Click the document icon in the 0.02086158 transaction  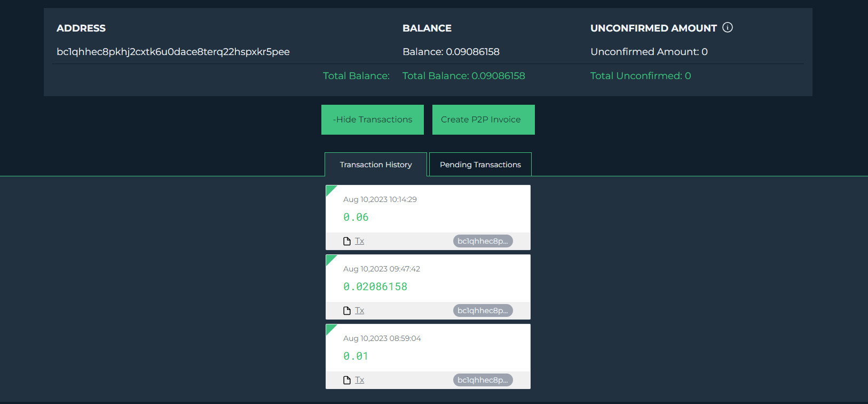[x=347, y=310]
